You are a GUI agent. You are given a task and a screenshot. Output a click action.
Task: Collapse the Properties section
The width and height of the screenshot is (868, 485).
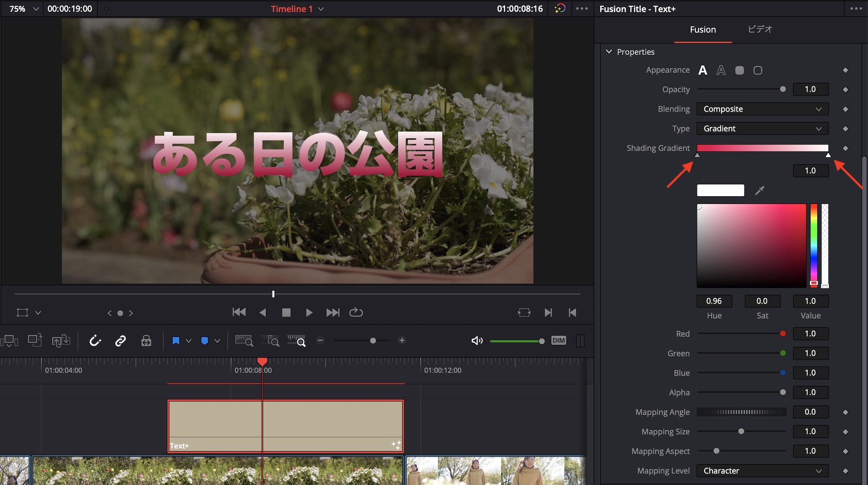tap(609, 52)
